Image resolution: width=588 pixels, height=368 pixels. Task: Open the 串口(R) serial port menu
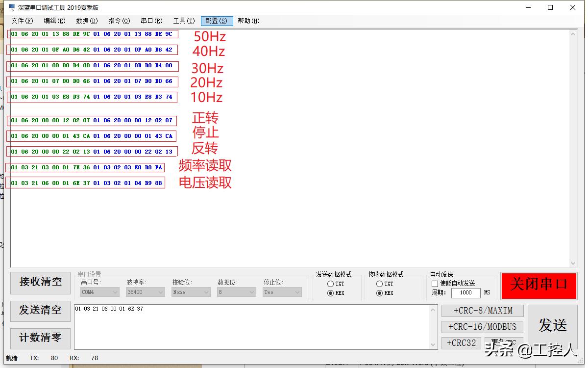point(151,21)
